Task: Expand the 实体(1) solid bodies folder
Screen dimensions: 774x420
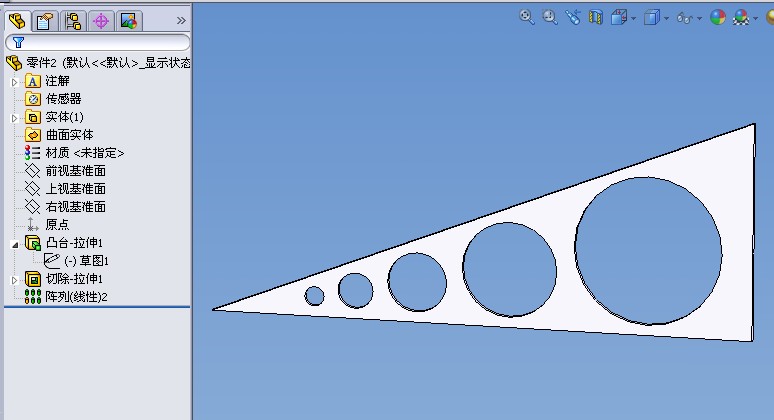Action: pyautogui.click(x=15, y=118)
